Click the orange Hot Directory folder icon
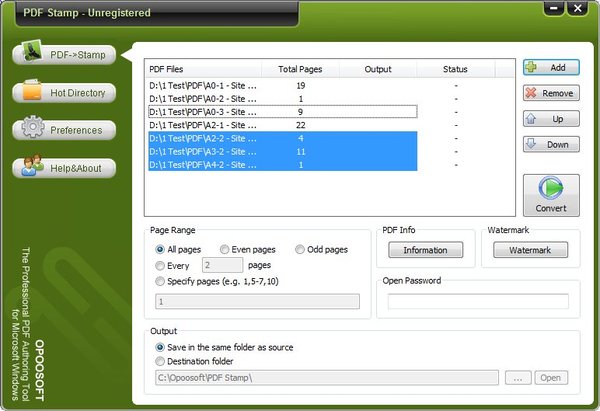This screenshot has width=600, height=411. (x=32, y=90)
